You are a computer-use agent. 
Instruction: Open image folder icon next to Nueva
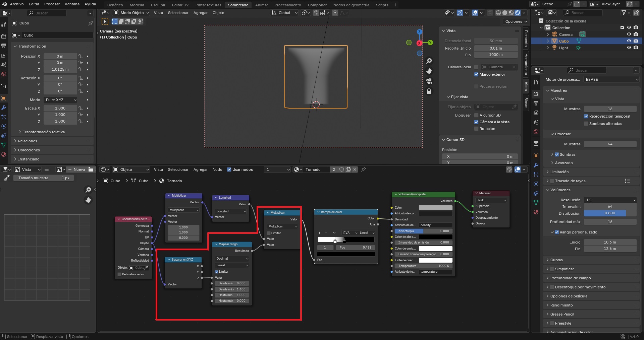tap(91, 169)
